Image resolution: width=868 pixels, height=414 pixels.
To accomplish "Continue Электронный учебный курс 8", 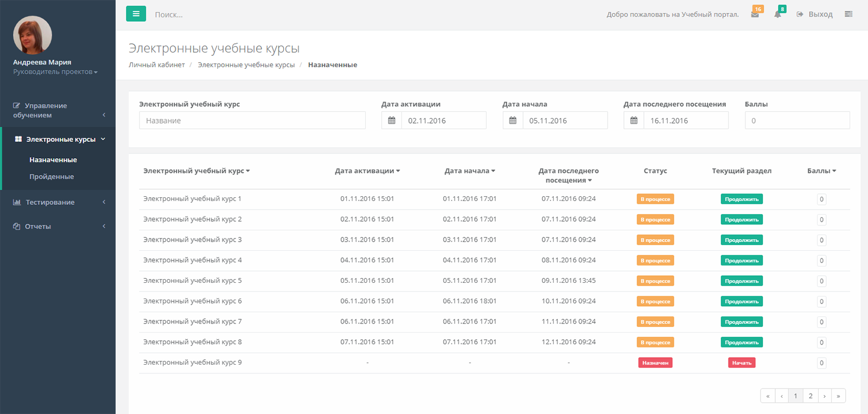I will [742, 342].
